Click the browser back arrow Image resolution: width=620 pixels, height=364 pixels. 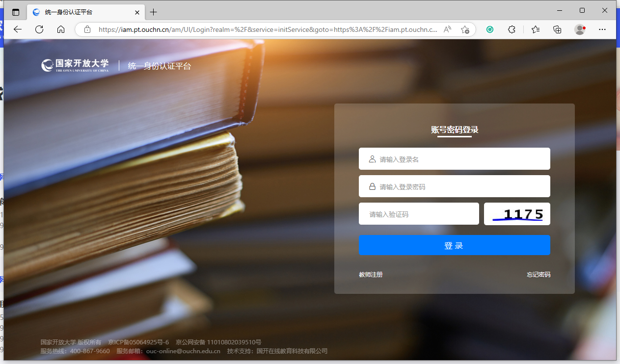18,29
